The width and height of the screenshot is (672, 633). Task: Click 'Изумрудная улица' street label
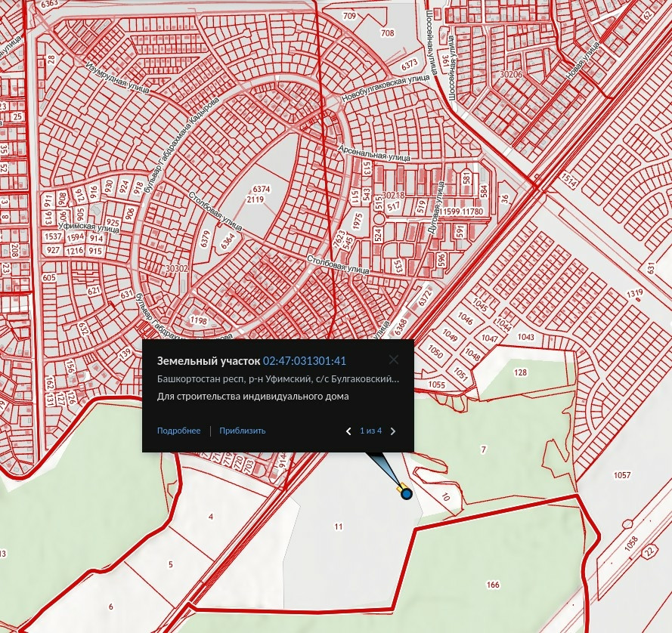tap(117, 78)
